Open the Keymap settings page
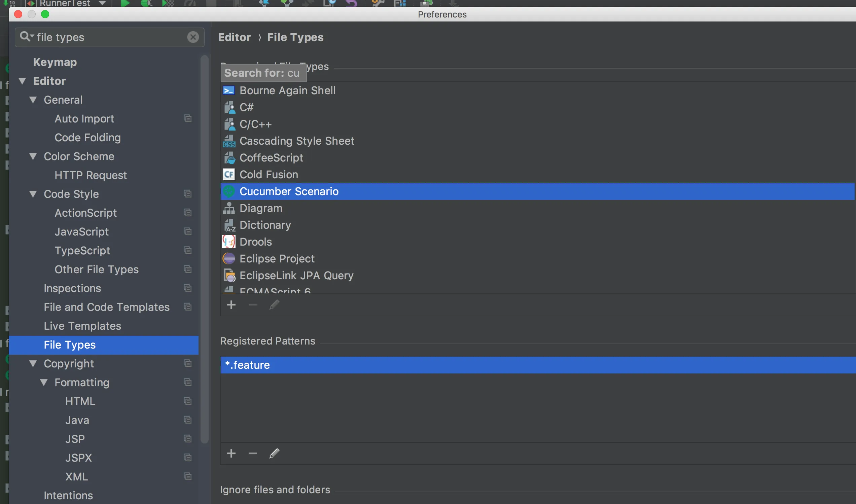This screenshot has height=504, width=856. (55, 62)
